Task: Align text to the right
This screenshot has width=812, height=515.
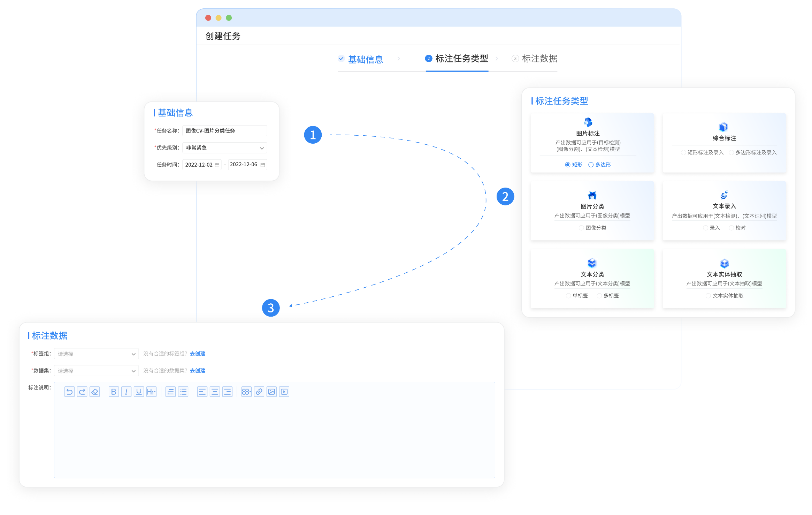Action: click(227, 392)
